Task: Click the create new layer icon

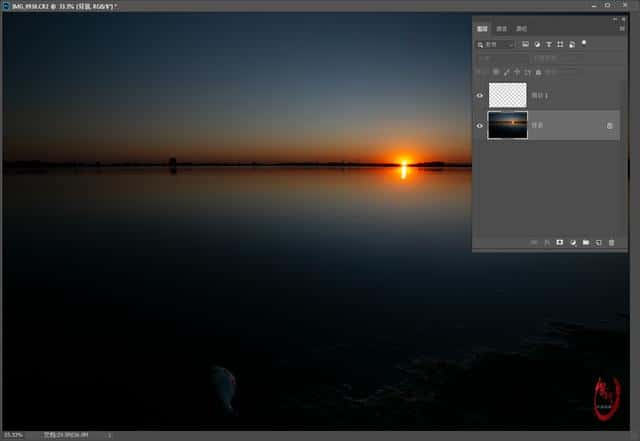Action: 598,242
